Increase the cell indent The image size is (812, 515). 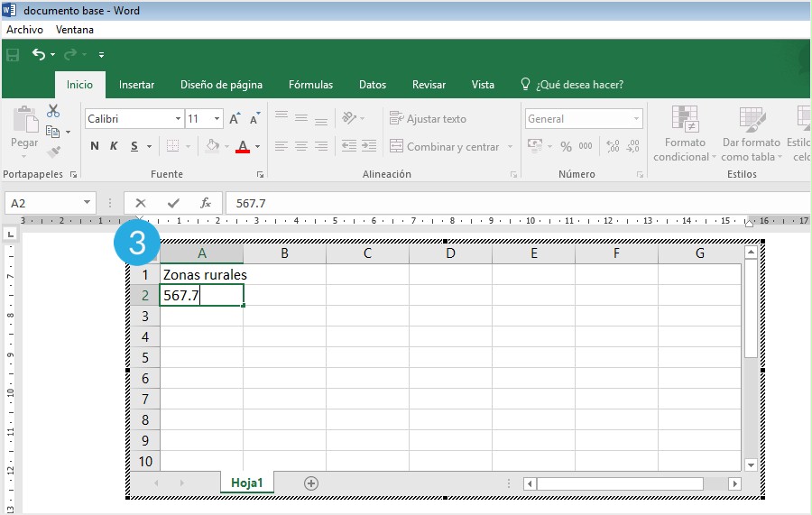(369, 146)
